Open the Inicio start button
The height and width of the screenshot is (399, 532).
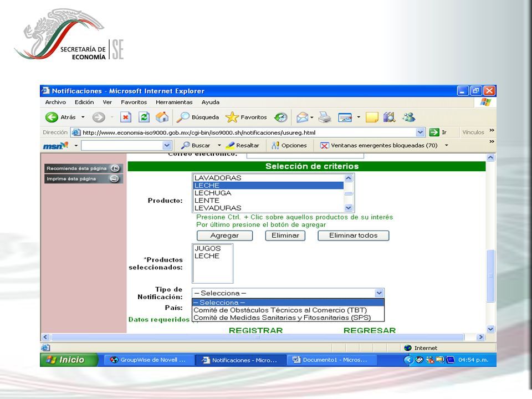click(69, 360)
